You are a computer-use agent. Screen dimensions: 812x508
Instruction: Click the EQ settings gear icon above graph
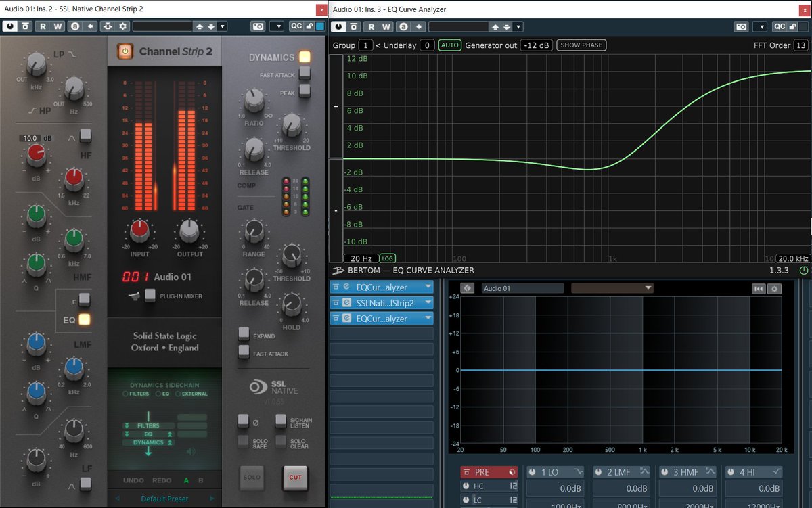click(x=775, y=289)
